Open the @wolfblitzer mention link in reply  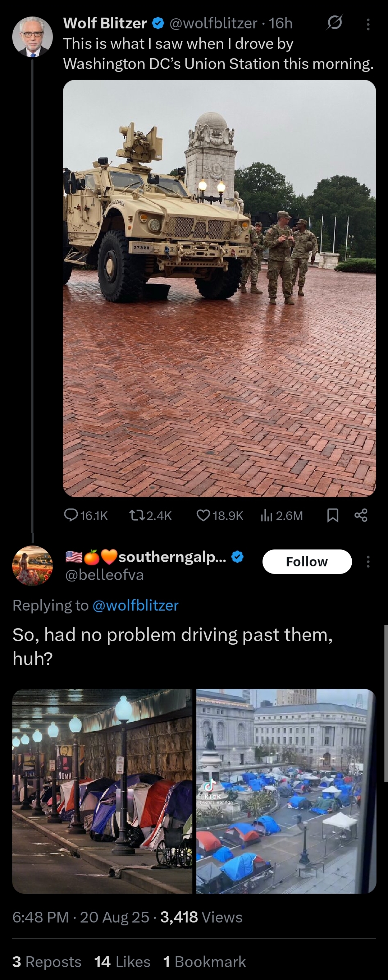136,605
